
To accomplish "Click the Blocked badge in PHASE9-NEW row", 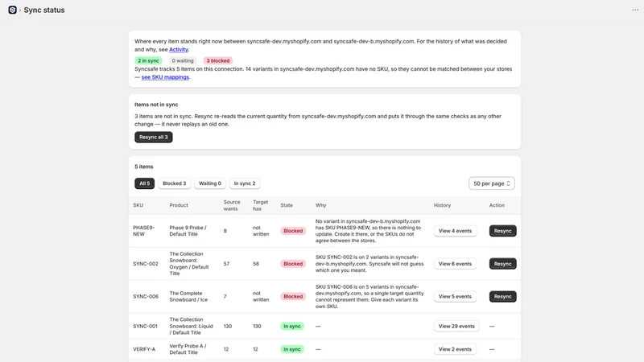I will click(293, 231).
